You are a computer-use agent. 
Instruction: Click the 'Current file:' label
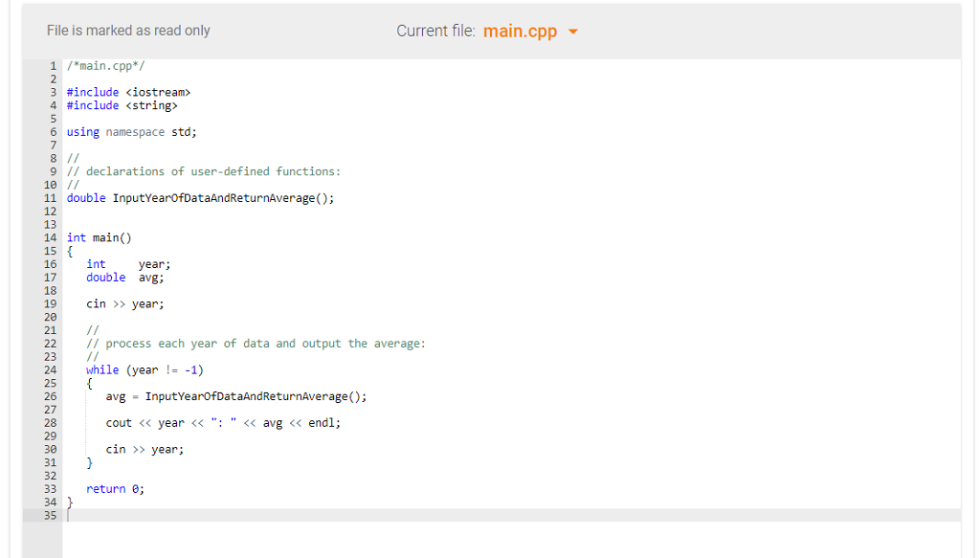click(x=435, y=31)
